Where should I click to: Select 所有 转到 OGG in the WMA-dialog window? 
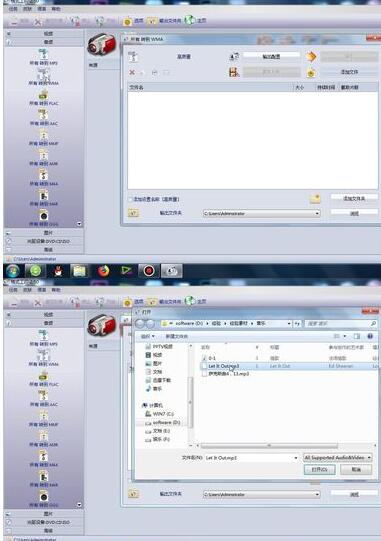click(43, 218)
